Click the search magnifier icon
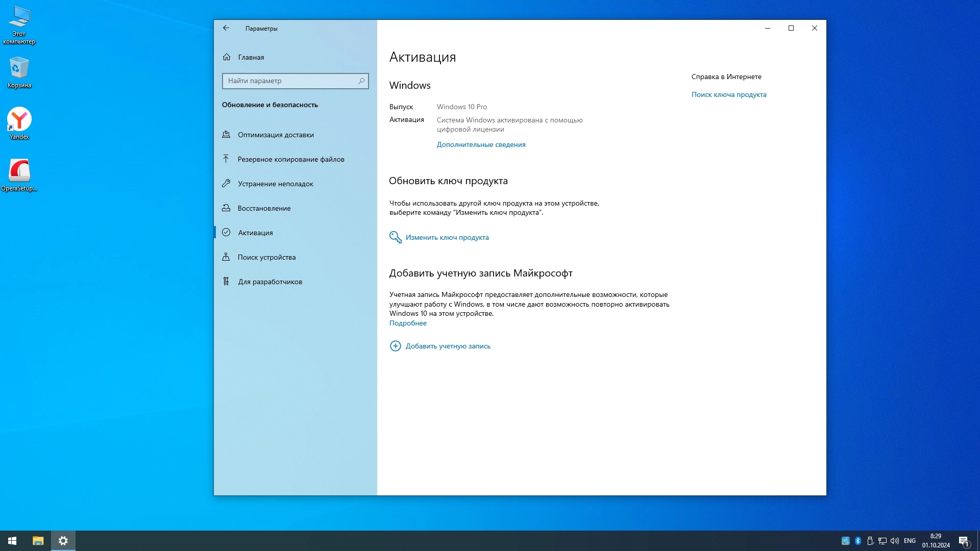 tap(361, 81)
